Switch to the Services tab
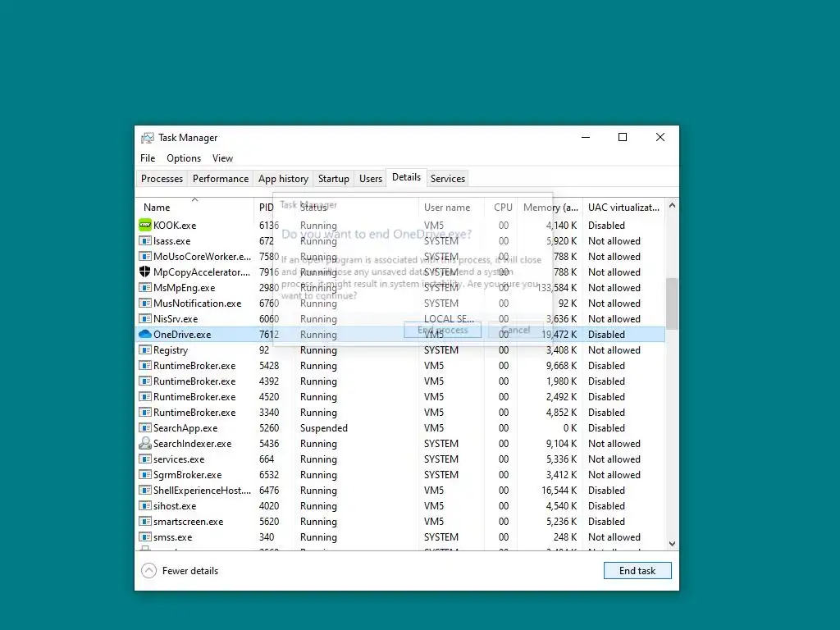Screen dimensions: 840x630 (x=448, y=178)
